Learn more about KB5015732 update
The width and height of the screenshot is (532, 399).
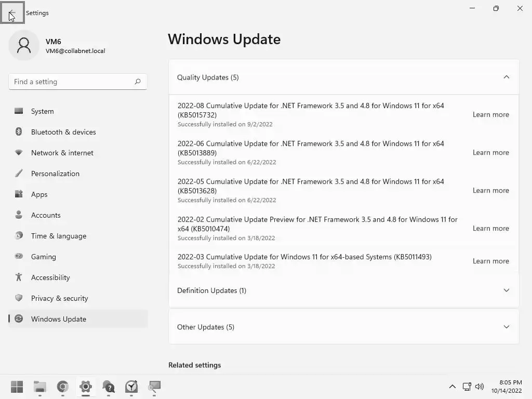[490, 115]
